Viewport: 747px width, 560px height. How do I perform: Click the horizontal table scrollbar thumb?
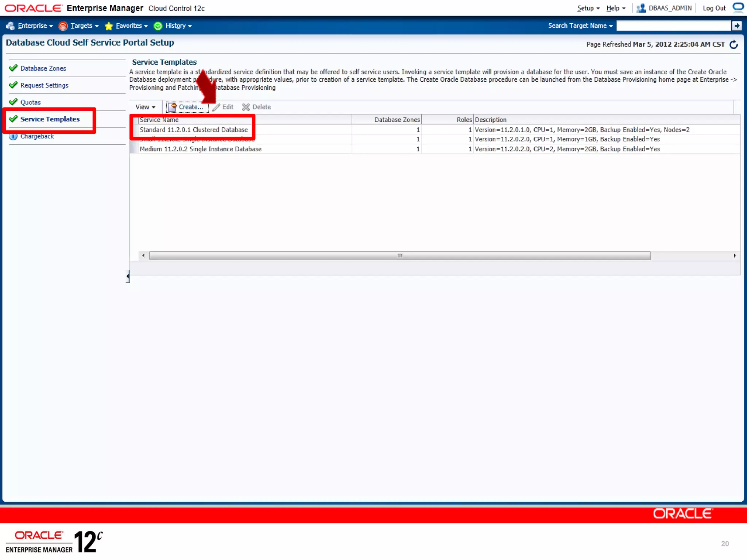tap(400, 256)
